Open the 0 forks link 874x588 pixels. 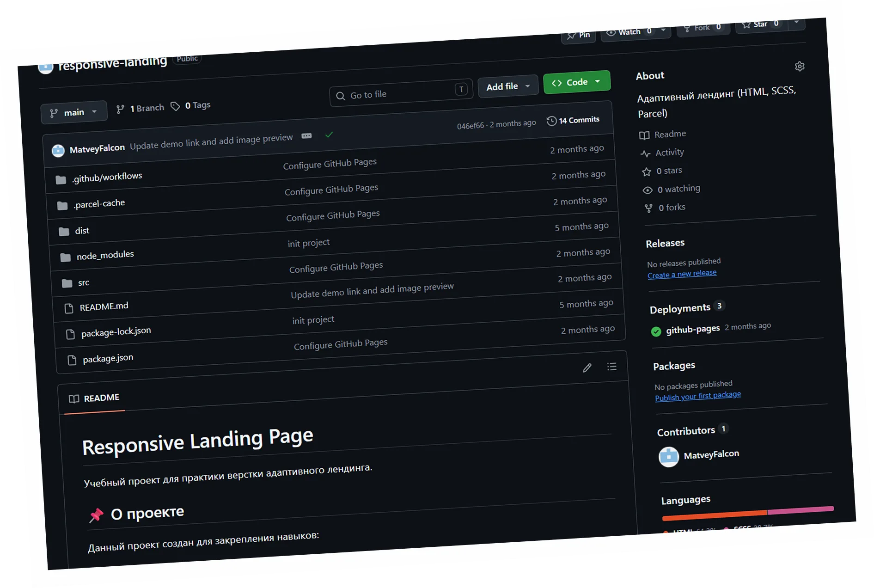665,208
